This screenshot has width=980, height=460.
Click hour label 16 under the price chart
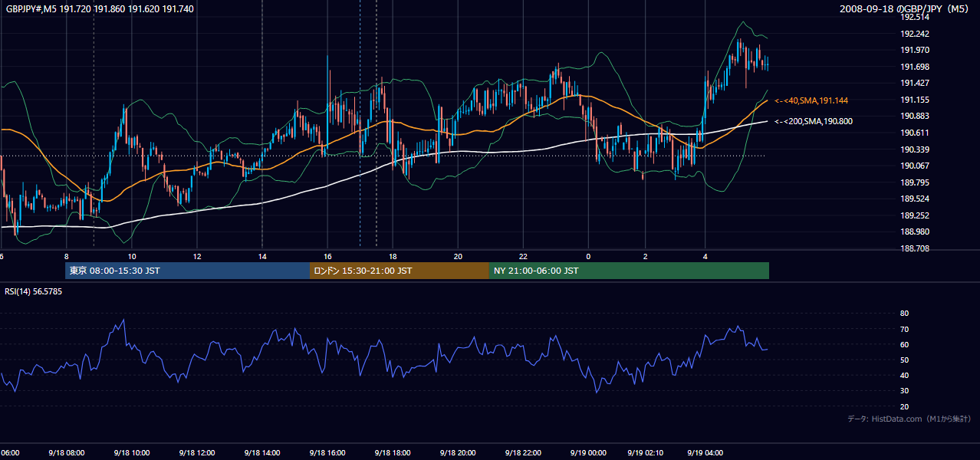(x=327, y=256)
